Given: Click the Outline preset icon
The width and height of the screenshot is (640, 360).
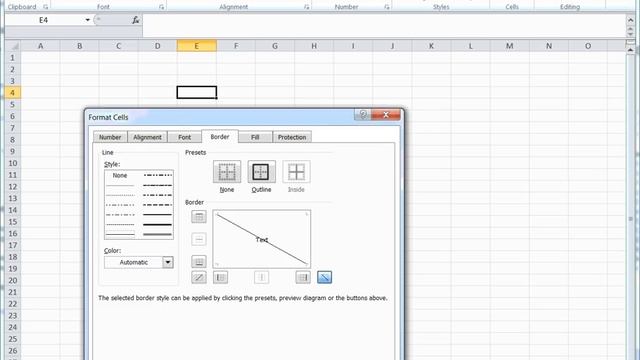Looking at the screenshot, I should 261,172.
